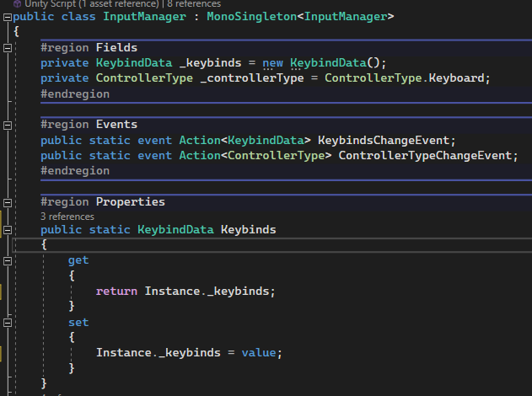Click '#region Fields' text
The height and width of the screenshot is (396, 532).
tap(89, 47)
